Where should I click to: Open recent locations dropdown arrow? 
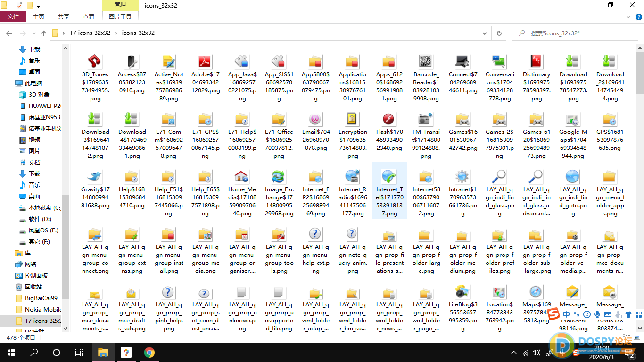[35, 33]
